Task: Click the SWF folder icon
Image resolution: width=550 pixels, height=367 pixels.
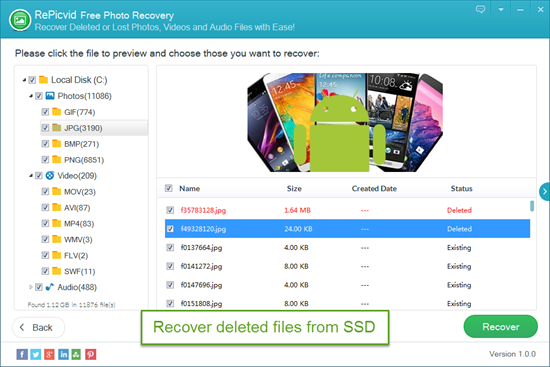Action: click(x=56, y=271)
